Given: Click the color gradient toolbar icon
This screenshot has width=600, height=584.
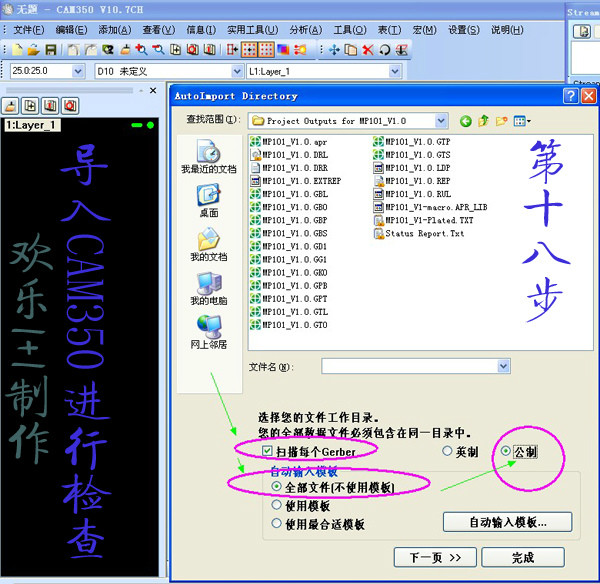Looking at the screenshot, I should click(x=283, y=50).
